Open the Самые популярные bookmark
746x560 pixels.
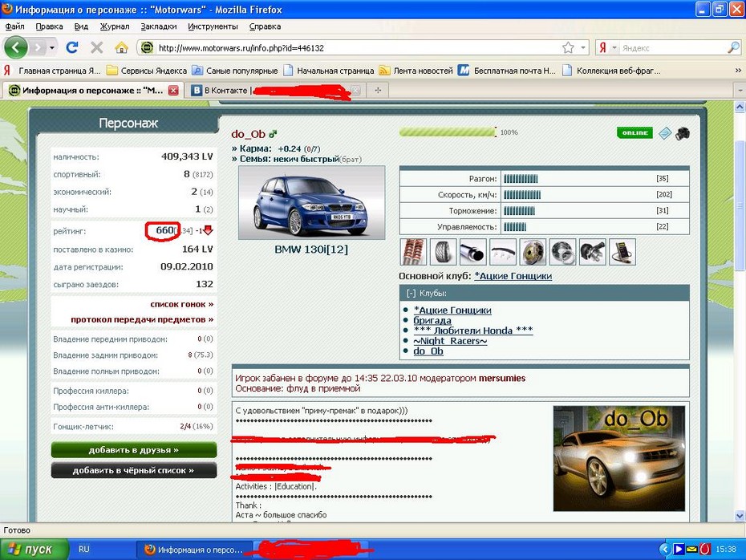click(x=234, y=71)
